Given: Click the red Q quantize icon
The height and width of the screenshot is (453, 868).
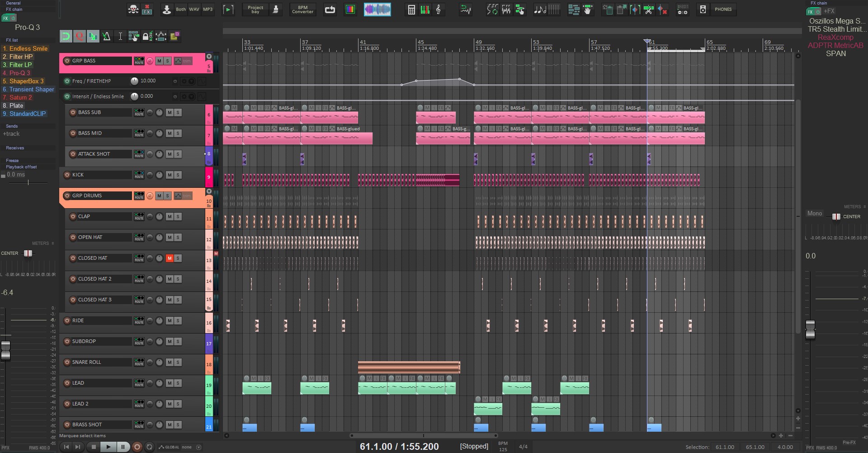Looking at the screenshot, I should click(x=80, y=36).
